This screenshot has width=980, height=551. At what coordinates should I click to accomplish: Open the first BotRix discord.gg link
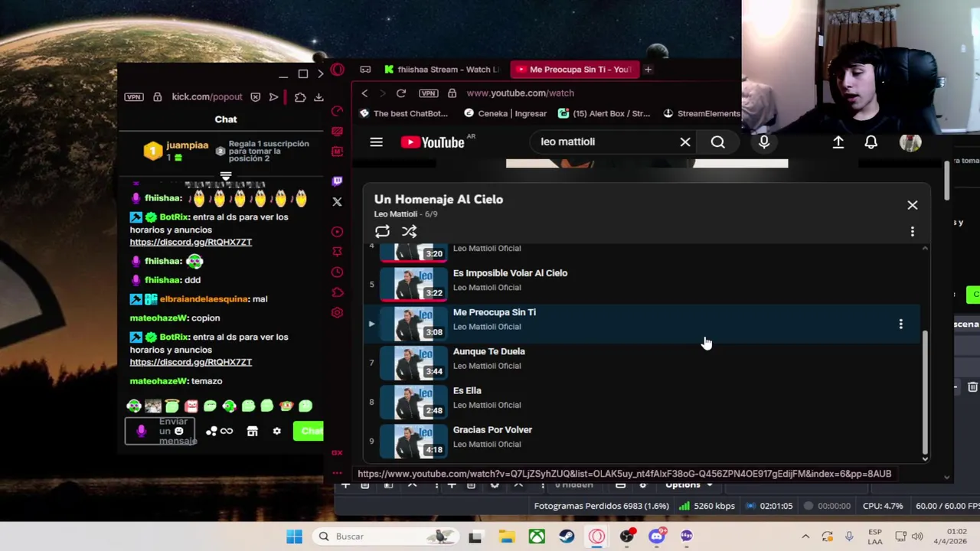191,242
